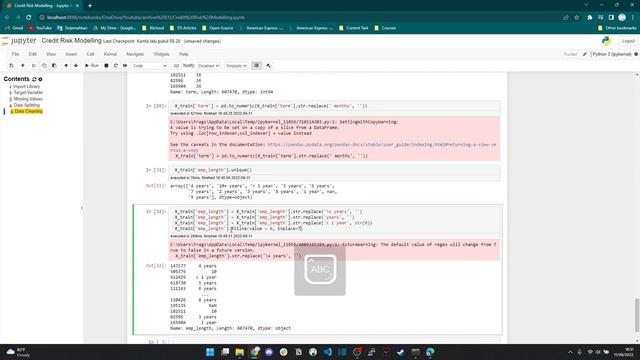The height and width of the screenshot is (360, 640).
Task: Refresh the Contents table icon
Action: tap(34, 79)
